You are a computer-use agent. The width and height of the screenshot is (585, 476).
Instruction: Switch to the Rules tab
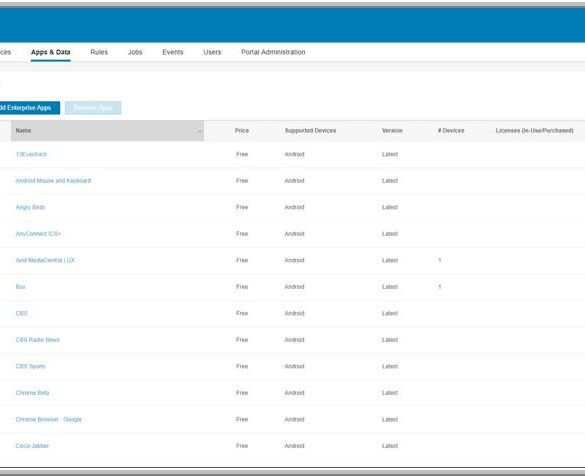point(99,52)
